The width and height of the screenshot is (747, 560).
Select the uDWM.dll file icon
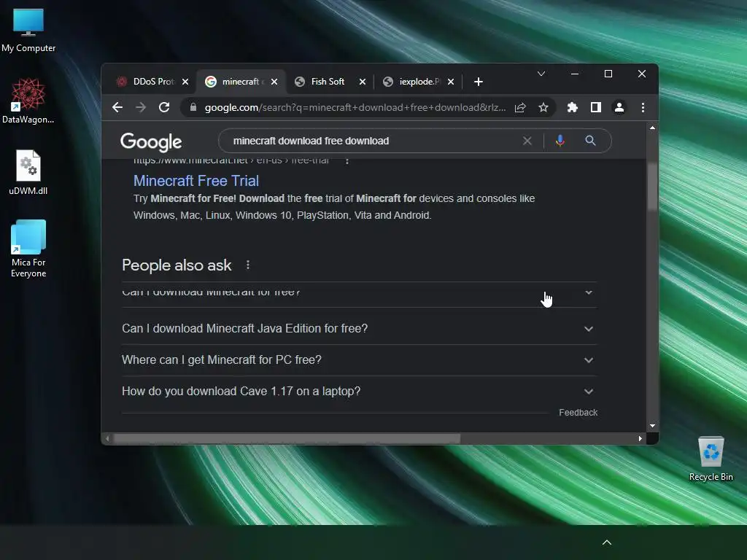coord(28,172)
